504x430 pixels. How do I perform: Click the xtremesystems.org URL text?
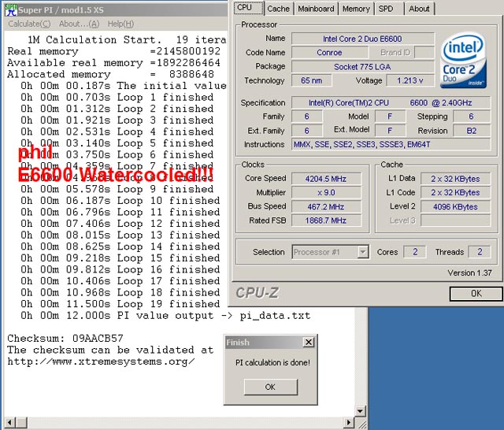point(101,361)
